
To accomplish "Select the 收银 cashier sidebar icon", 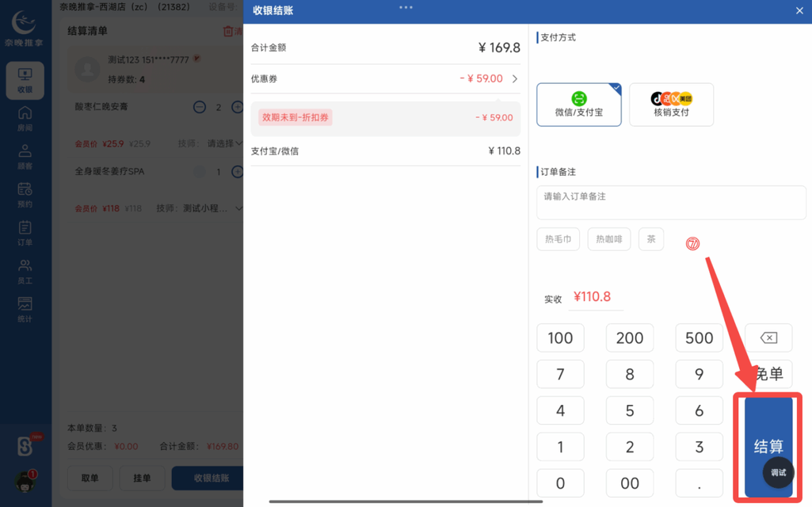I will point(25,79).
